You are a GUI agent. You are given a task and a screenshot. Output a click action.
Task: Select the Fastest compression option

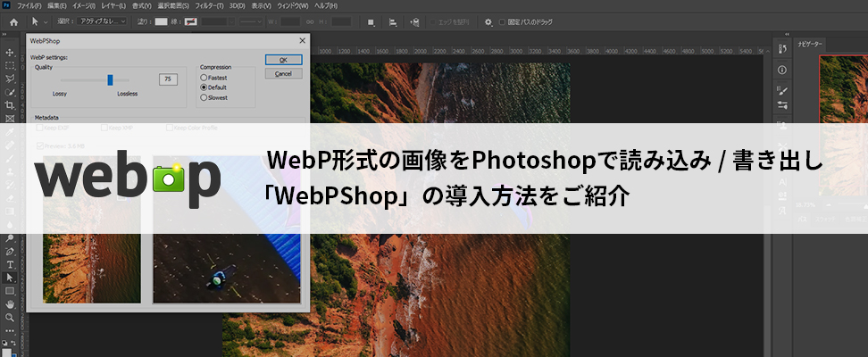tap(213, 78)
